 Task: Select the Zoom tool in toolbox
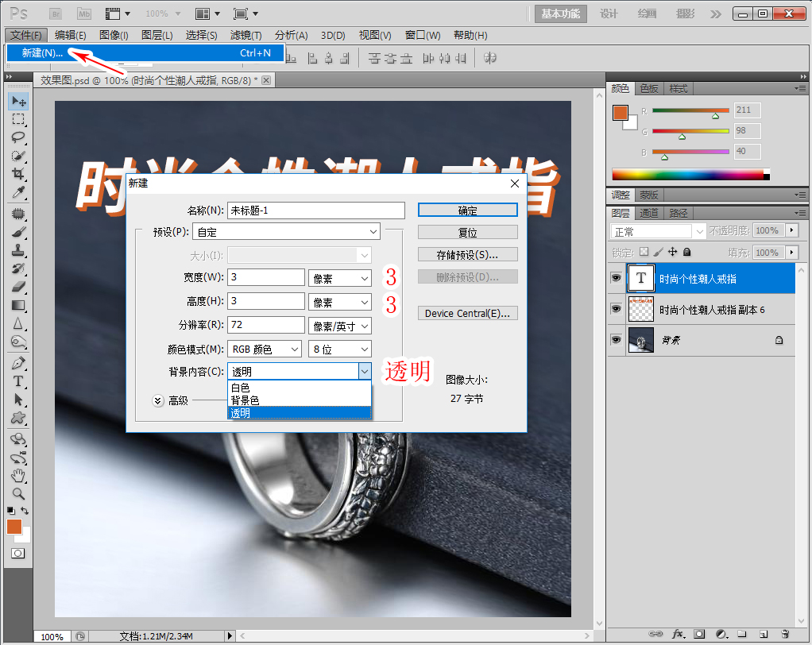pyautogui.click(x=18, y=493)
